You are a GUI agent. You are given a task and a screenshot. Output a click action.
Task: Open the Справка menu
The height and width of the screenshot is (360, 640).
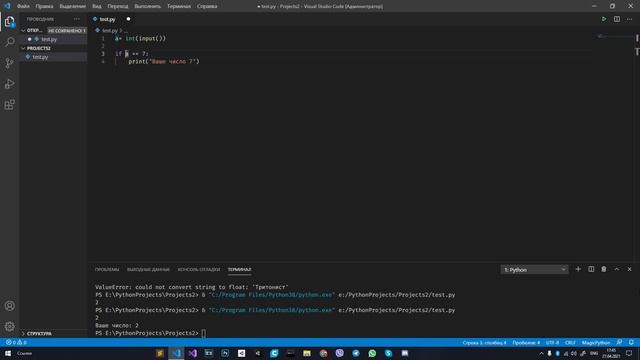207,6
